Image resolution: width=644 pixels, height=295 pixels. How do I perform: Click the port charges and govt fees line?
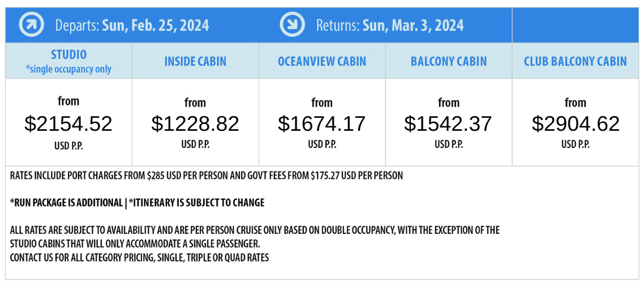click(207, 176)
